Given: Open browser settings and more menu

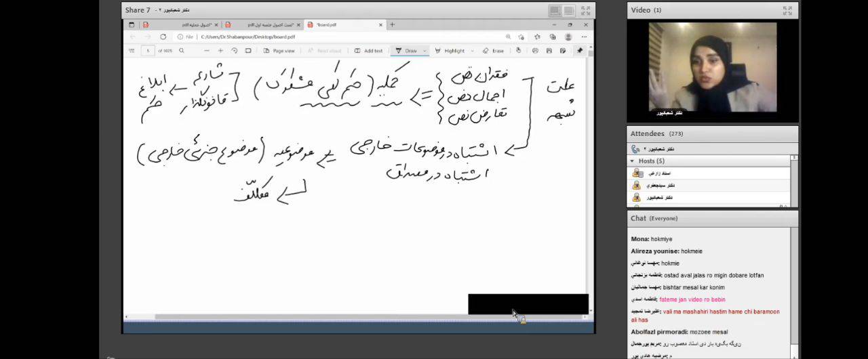Looking at the screenshot, I should (585, 37).
